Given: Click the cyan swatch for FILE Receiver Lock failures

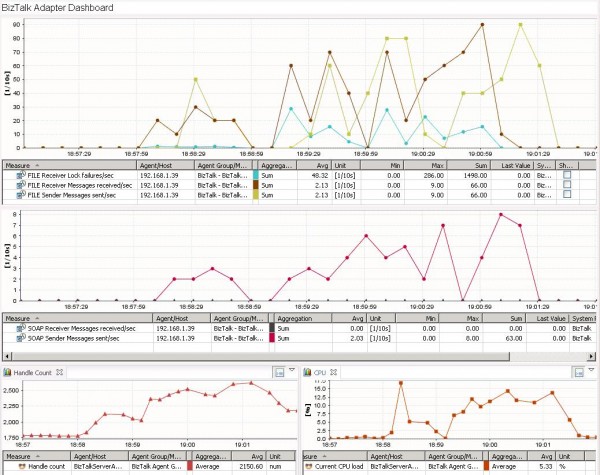Looking at the screenshot, I should point(256,175).
